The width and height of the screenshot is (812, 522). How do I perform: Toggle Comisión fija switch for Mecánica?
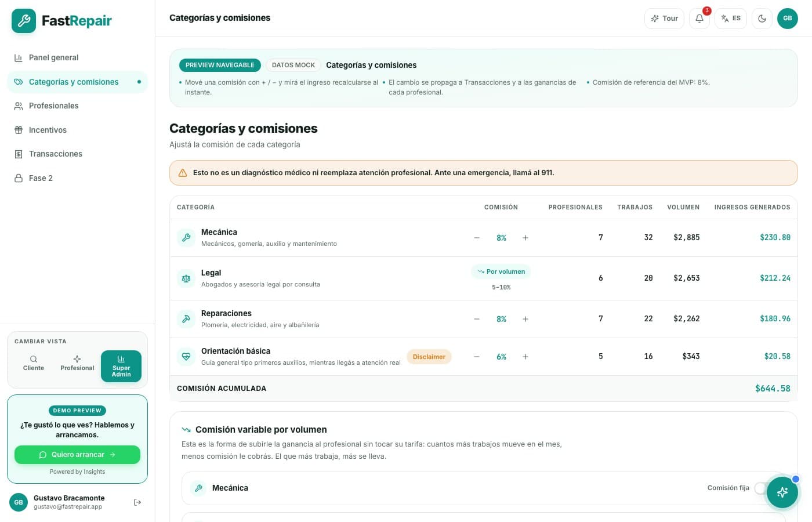click(762, 488)
